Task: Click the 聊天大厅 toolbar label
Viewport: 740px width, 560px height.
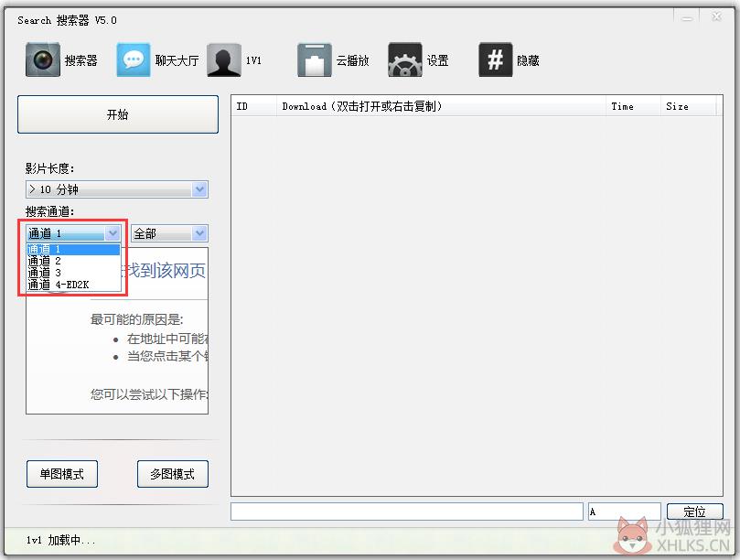Action: click(177, 60)
